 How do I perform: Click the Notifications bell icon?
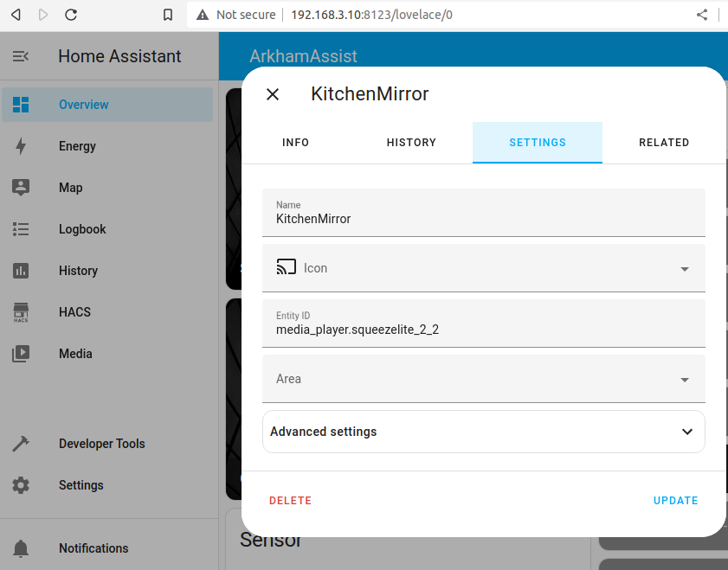click(x=21, y=548)
